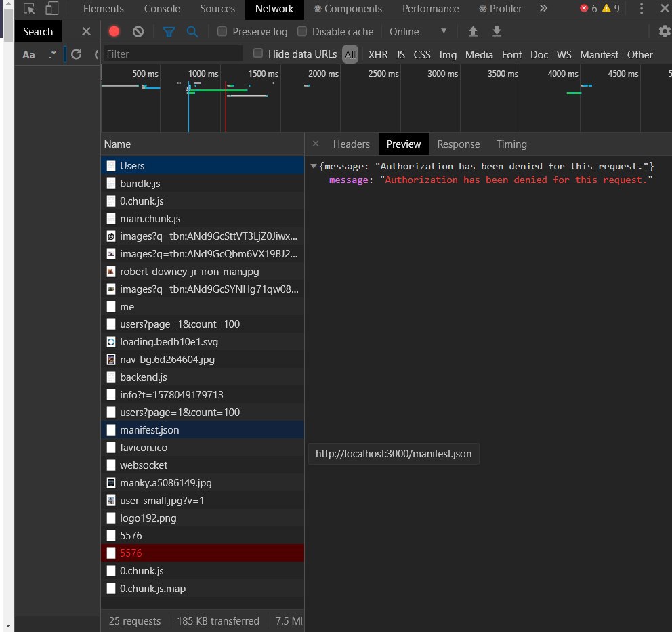Select the failed 5576 request in red
Image resolution: width=672 pixels, height=632 pixels.
click(x=131, y=553)
